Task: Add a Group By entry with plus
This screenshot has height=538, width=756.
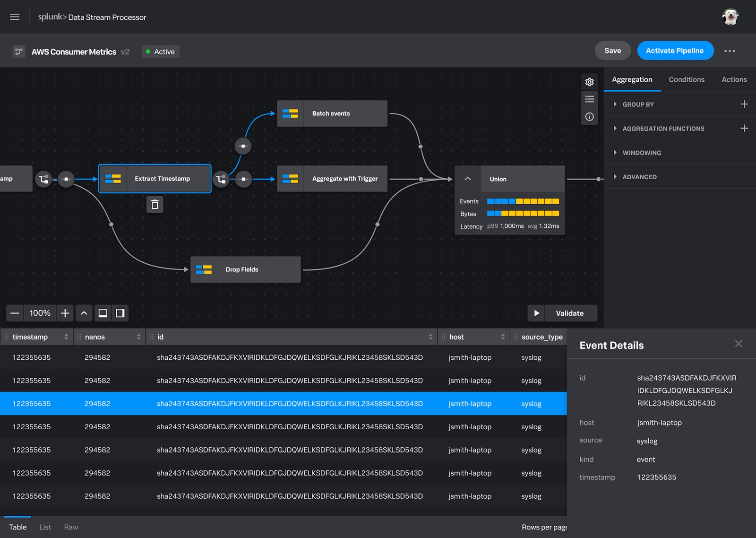Action: [x=744, y=104]
